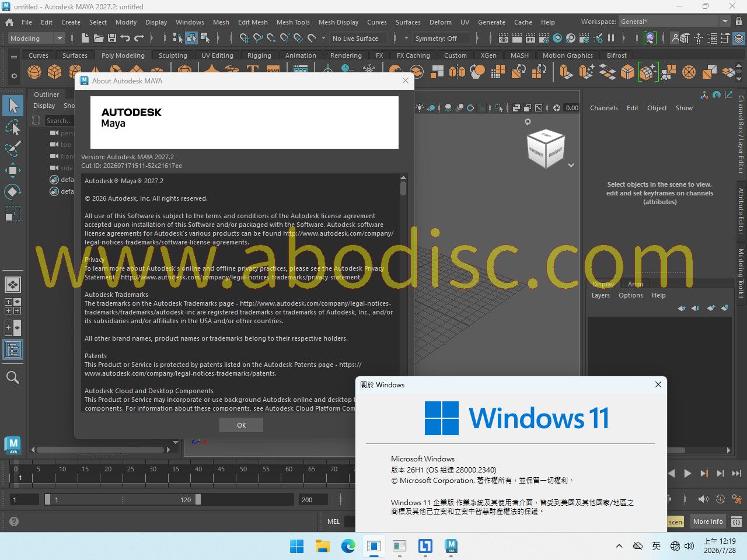Open the Hypershade window icon
Screen dimensions: 747x560
click(x=557, y=38)
